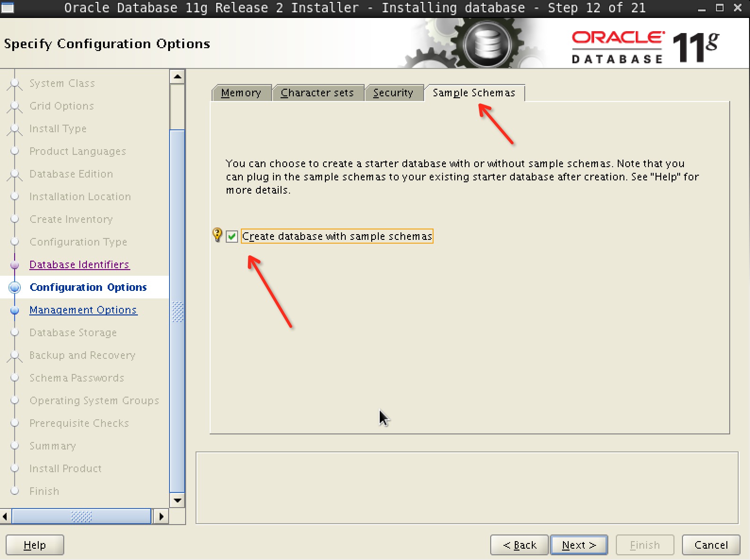Click the lightbulb hint icon beside checkbox
Viewport: 750px width, 560px height.
[217, 235]
